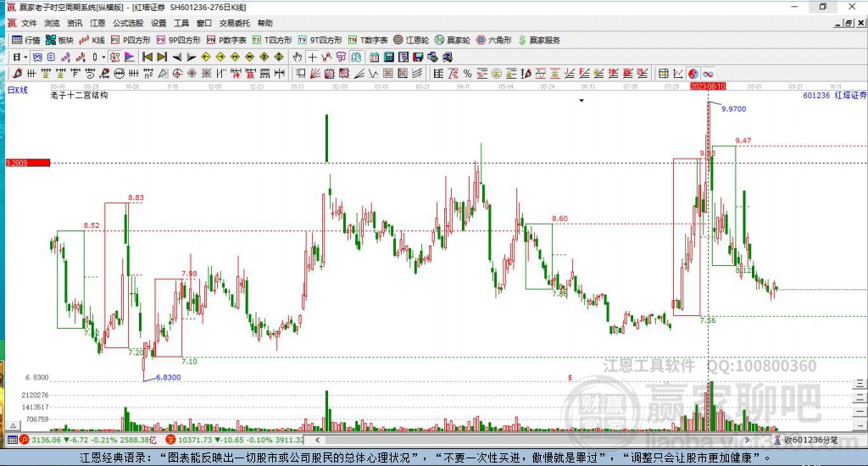The image size is (868, 466).
Task: Open the 公式选股 menu
Action: pyautogui.click(x=128, y=23)
